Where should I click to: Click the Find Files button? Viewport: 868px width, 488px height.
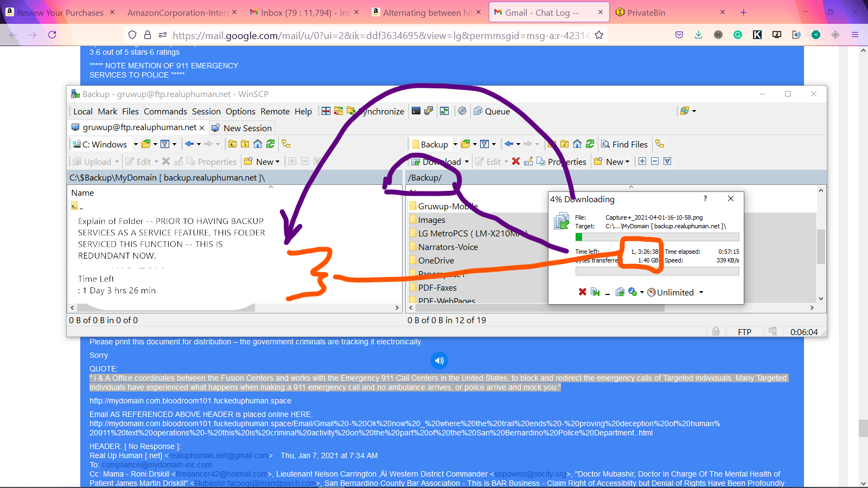click(624, 144)
